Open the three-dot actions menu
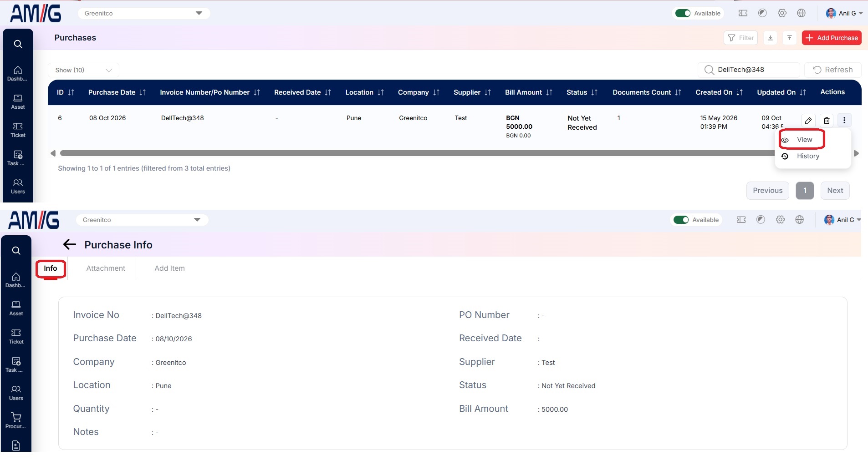Viewport: 868px width, 460px height. tap(844, 120)
